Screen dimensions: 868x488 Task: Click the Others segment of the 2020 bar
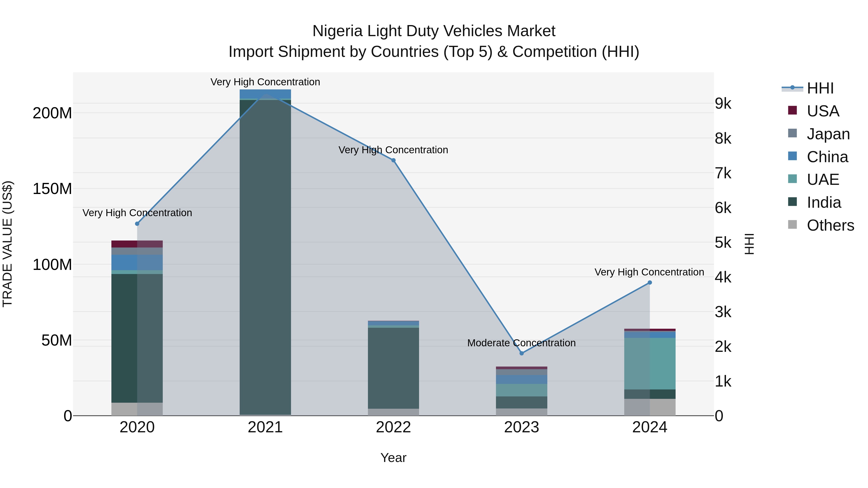137,409
